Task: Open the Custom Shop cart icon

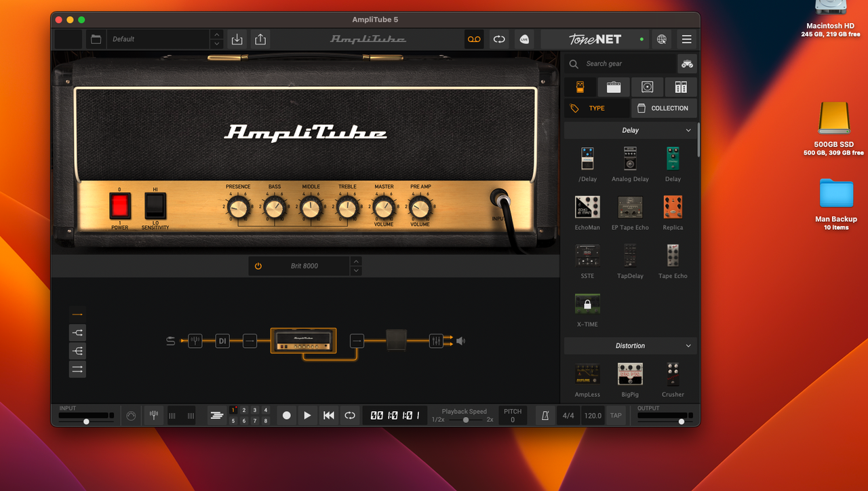Action: pyautogui.click(x=687, y=64)
